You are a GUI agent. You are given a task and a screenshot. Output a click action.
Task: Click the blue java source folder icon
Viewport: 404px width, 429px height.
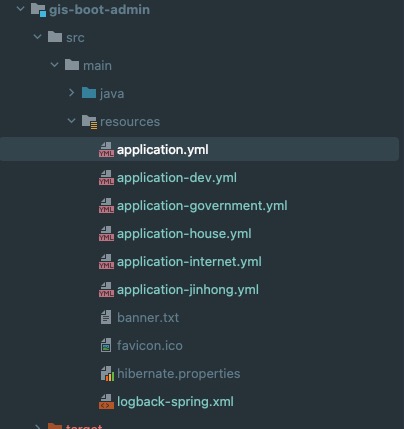[x=89, y=93]
